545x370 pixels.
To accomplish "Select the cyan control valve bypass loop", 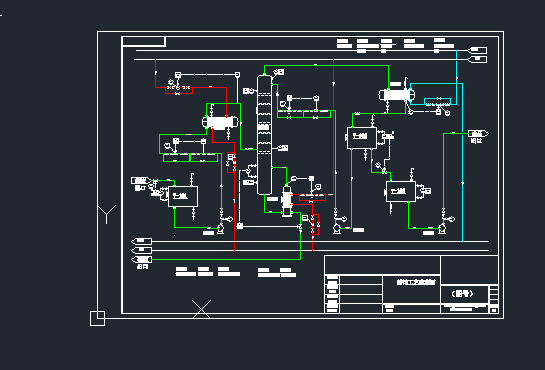I will [x=438, y=102].
